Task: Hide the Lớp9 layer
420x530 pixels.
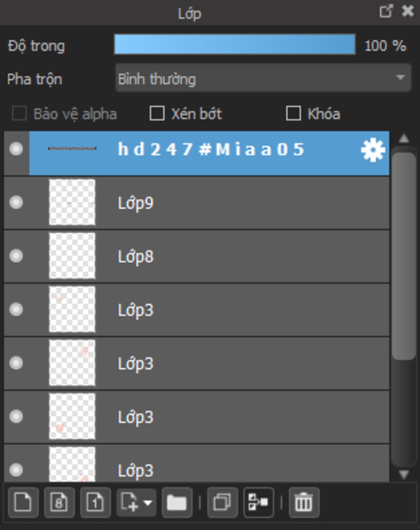Action: click(16, 202)
